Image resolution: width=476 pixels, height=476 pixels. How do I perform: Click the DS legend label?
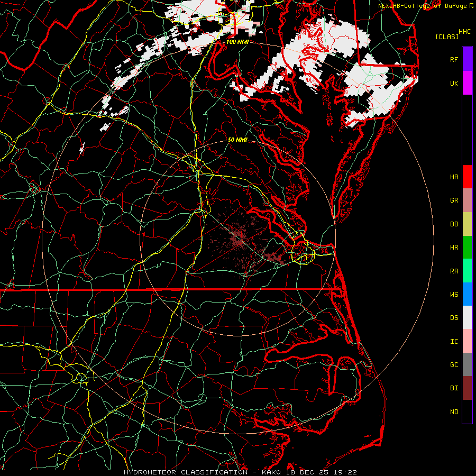pyautogui.click(x=454, y=318)
